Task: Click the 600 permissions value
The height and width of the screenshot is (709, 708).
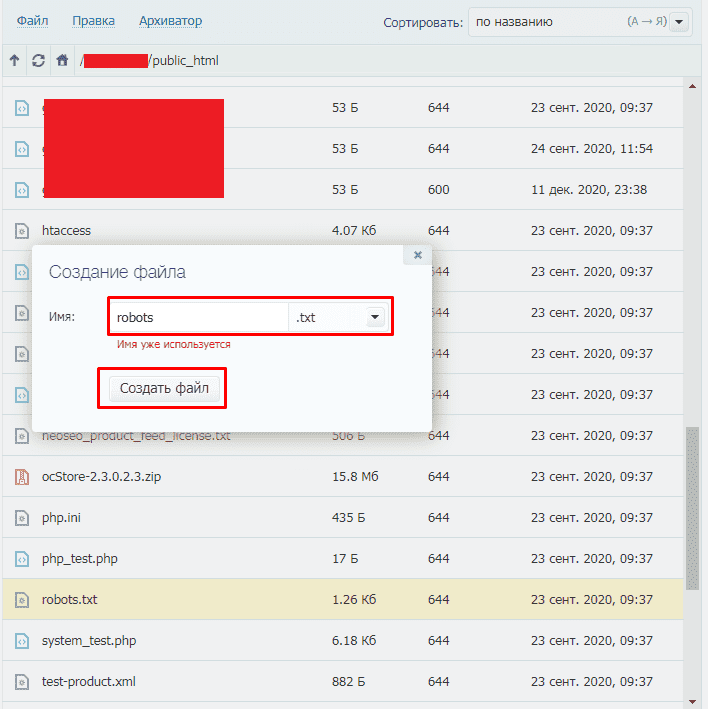Action: pos(439,190)
